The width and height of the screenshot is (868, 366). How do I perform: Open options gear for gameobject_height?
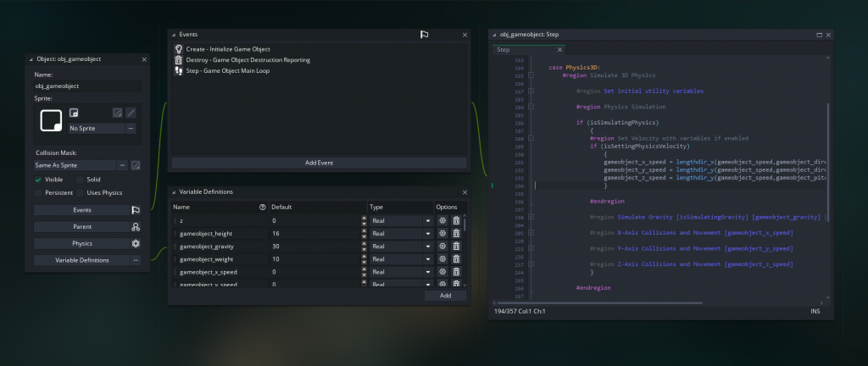coord(442,233)
